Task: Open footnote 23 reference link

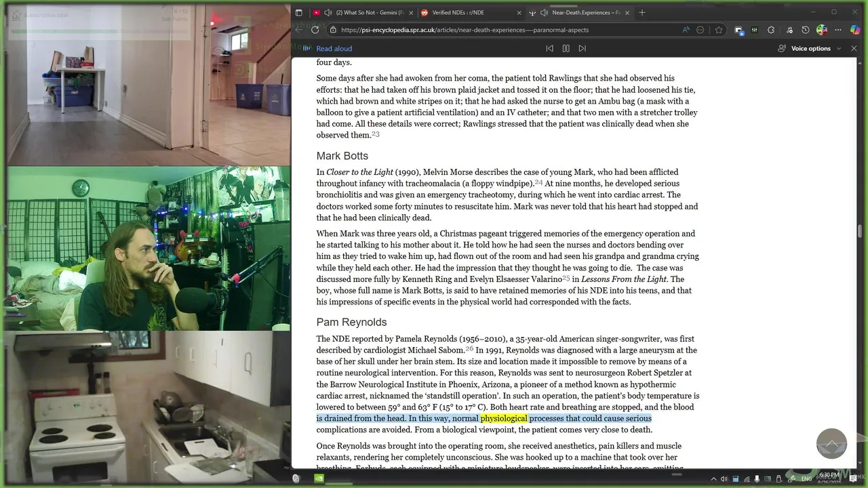Action: coord(376,134)
